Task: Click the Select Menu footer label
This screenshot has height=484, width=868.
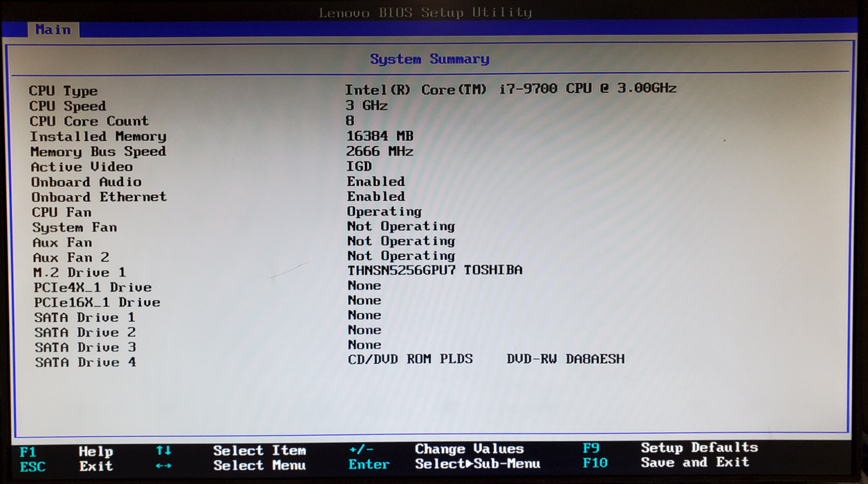Action: 259,466
